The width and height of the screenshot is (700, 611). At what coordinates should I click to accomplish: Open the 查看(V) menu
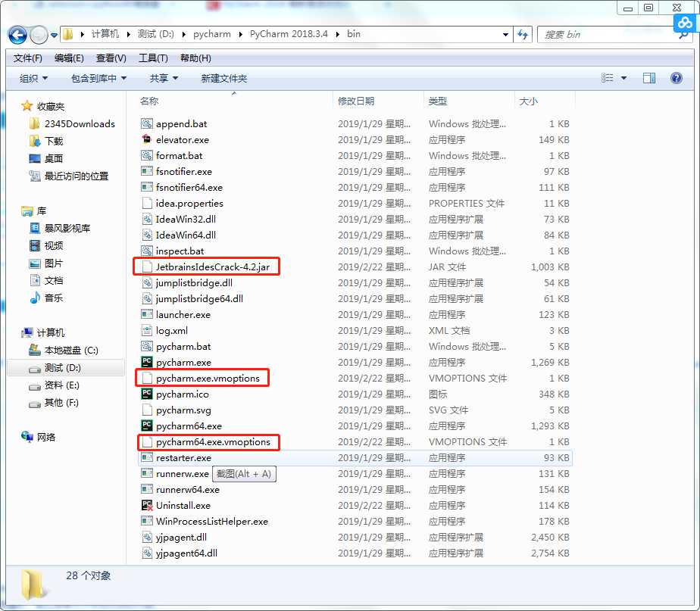[x=111, y=58]
